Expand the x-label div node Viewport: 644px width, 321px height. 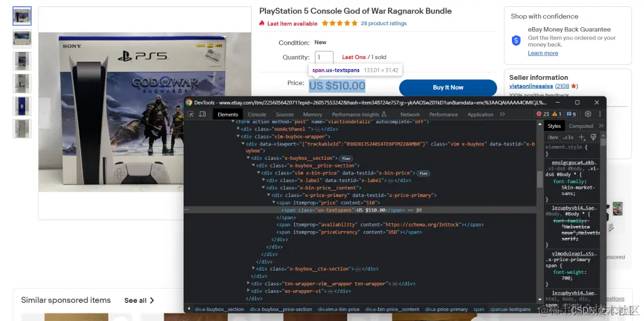264,181
